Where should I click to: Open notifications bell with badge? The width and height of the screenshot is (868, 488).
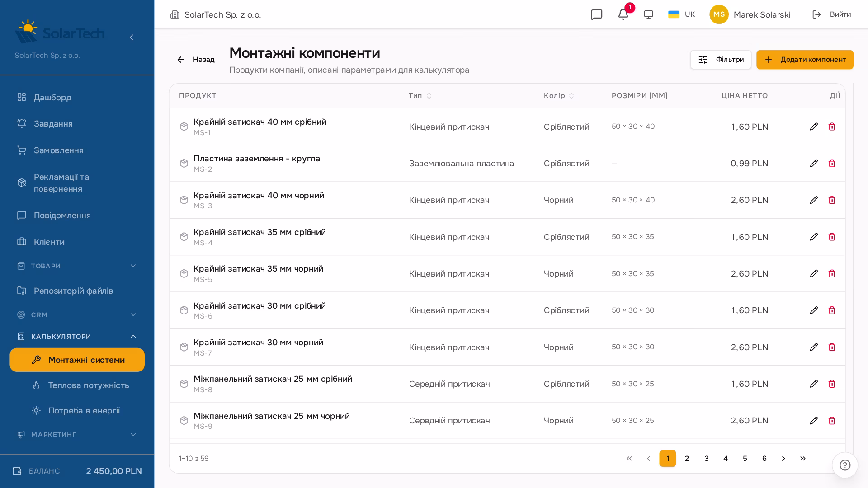tap(623, 14)
